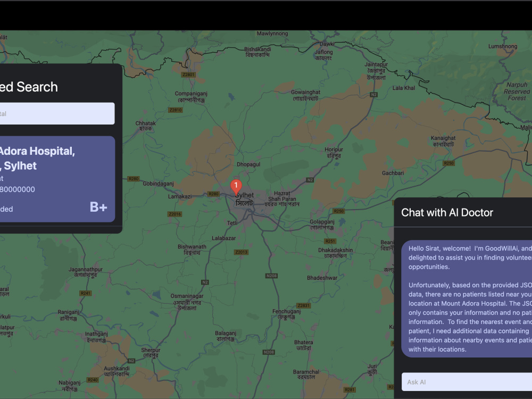
Task: Click the R251 road shield
Action: click(x=330, y=241)
